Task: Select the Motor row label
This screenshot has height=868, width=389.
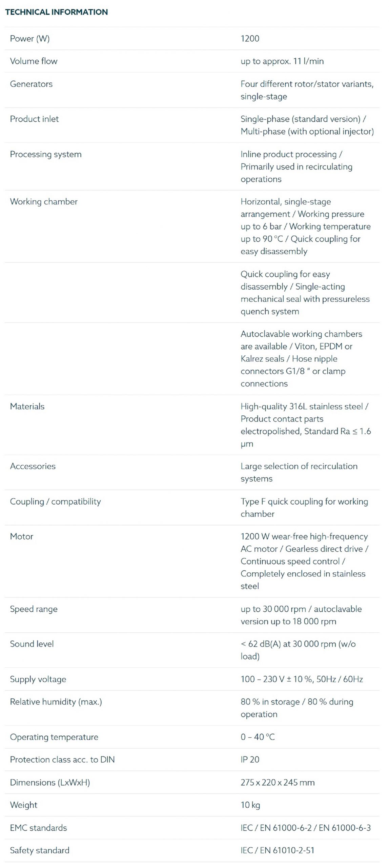Action: pyautogui.click(x=22, y=536)
